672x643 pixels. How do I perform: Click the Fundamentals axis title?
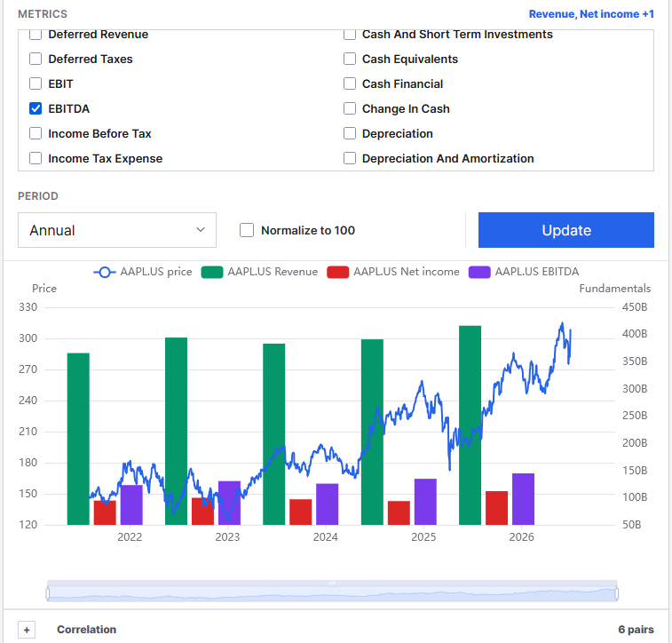click(615, 289)
